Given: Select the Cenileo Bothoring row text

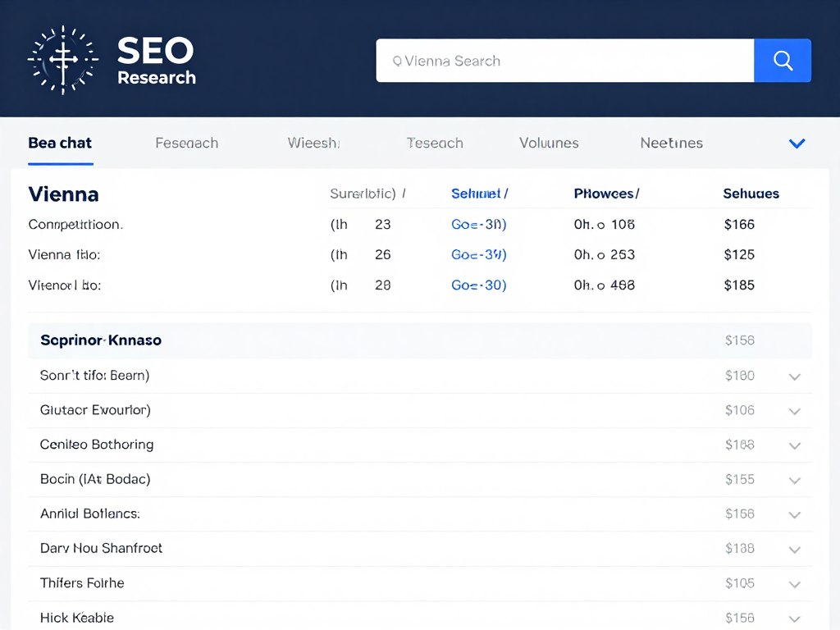Looking at the screenshot, I should (97, 445).
